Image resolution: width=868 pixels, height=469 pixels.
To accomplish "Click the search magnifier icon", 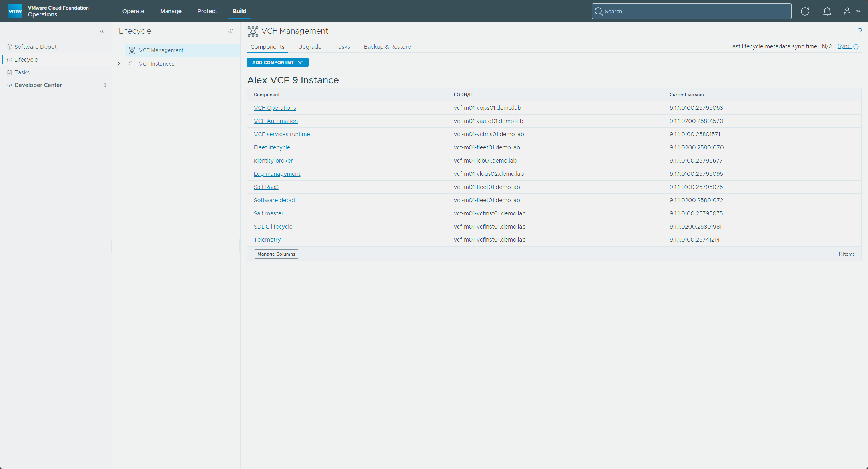I will pyautogui.click(x=599, y=11).
